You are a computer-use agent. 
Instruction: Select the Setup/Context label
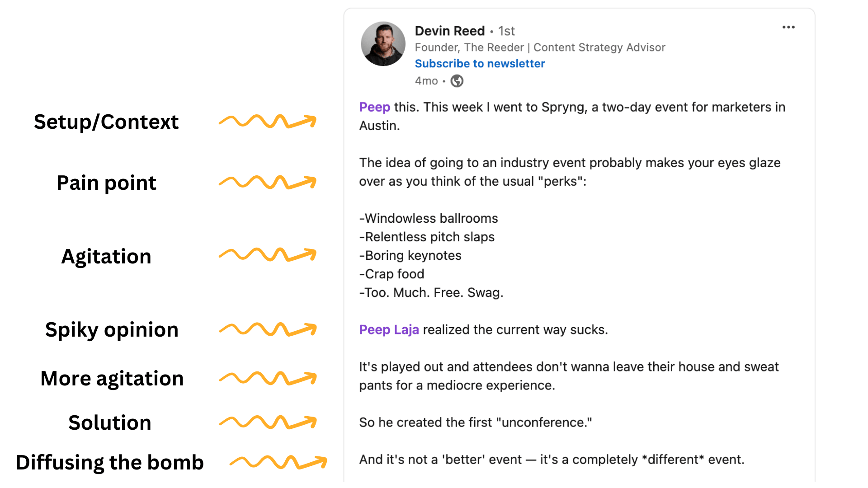106,122
